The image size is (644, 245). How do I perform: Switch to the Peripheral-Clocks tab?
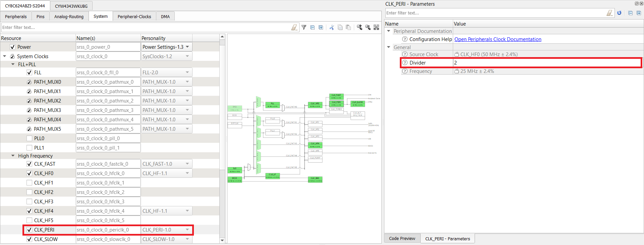[134, 16]
